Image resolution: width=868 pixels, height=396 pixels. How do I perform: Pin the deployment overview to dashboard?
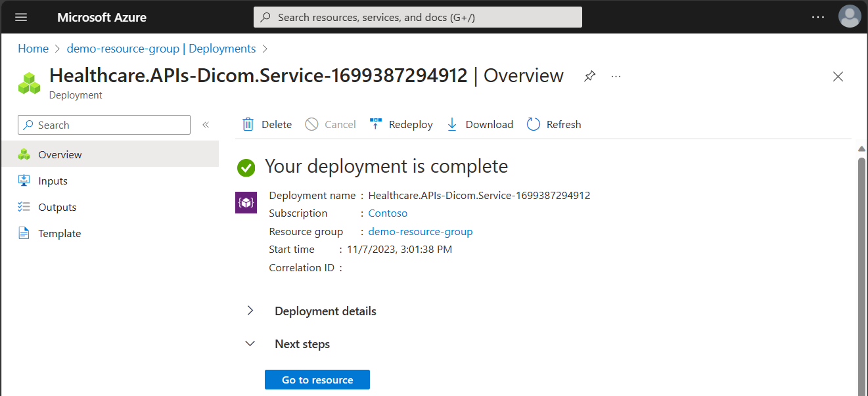pyautogui.click(x=590, y=76)
